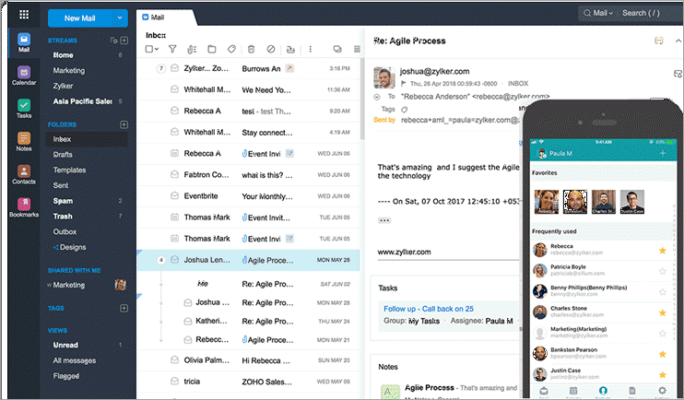Open the Inbox folder

click(87, 139)
